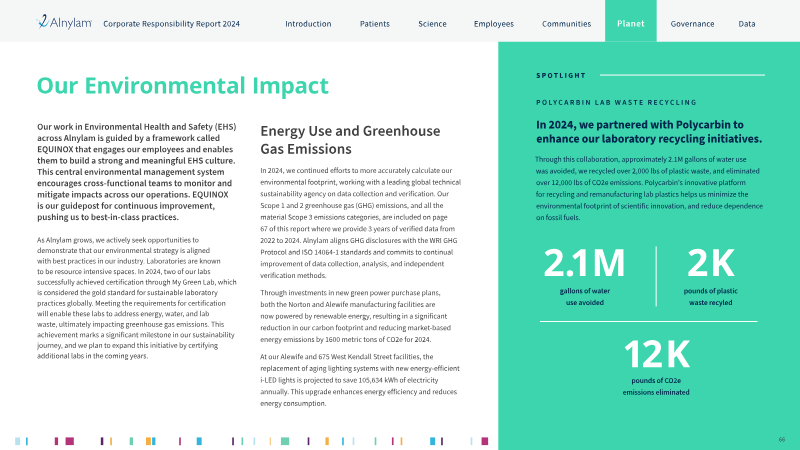
Task: Click 'POLYCARBIN LAB WASTE RECYCLING' subtitle
Action: [x=616, y=103]
